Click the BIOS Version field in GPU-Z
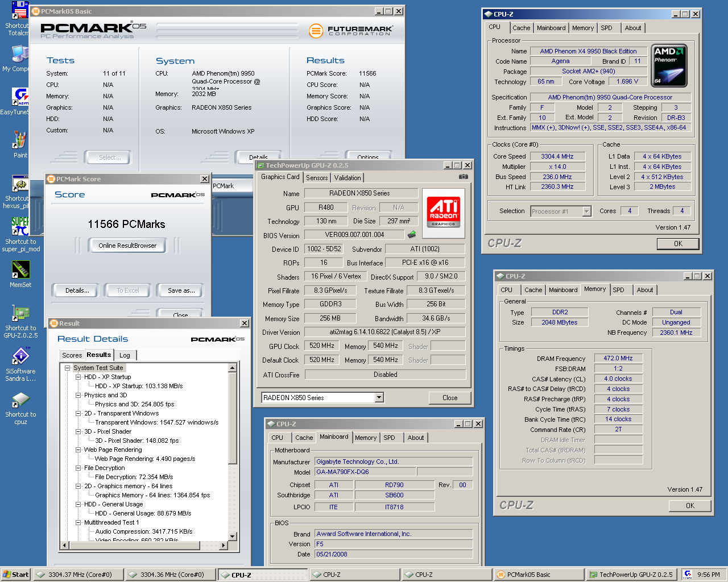This screenshot has height=582, width=728. pyautogui.click(x=355, y=235)
